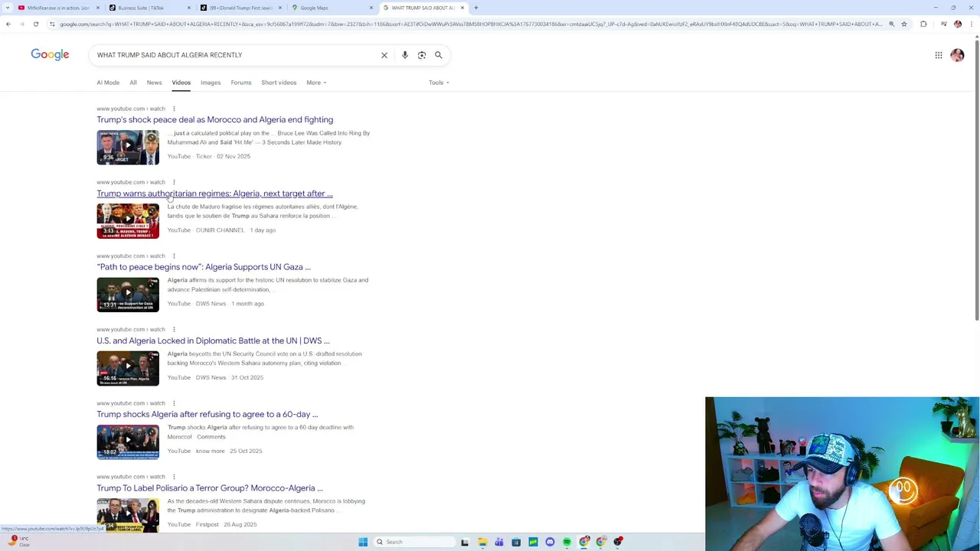Clear the Google search box text
Viewport: 980px width, 551px height.
tap(384, 55)
